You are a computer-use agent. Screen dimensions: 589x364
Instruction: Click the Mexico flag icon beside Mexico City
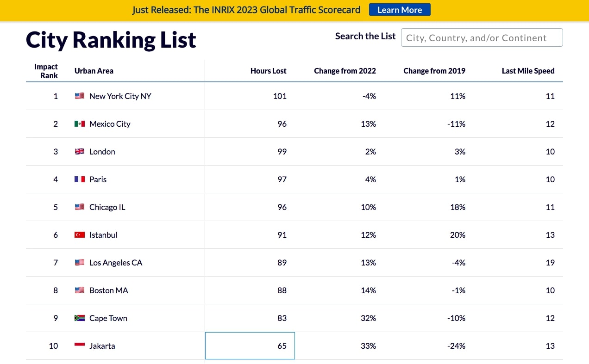80,124
